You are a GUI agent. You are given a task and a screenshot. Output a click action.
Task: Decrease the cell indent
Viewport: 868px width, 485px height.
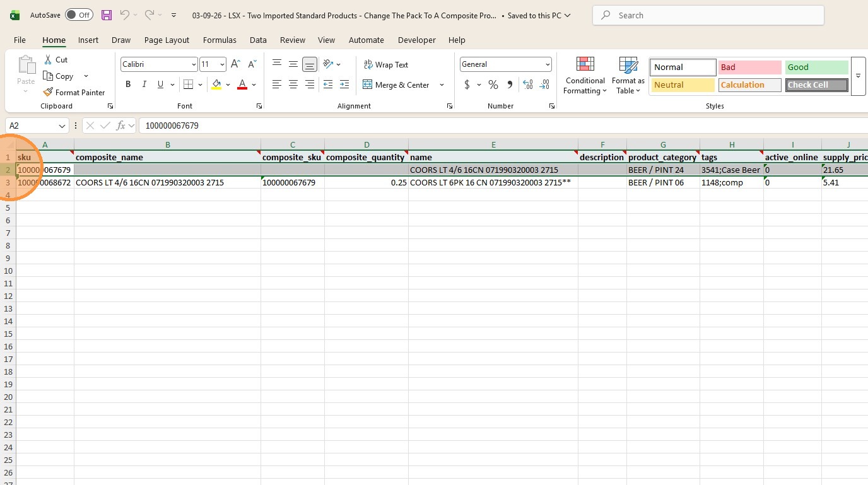pos(328,85)
